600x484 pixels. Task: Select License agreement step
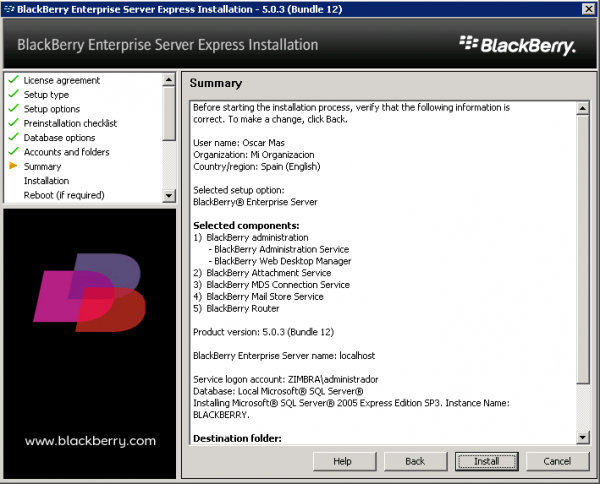pos(62,80)
